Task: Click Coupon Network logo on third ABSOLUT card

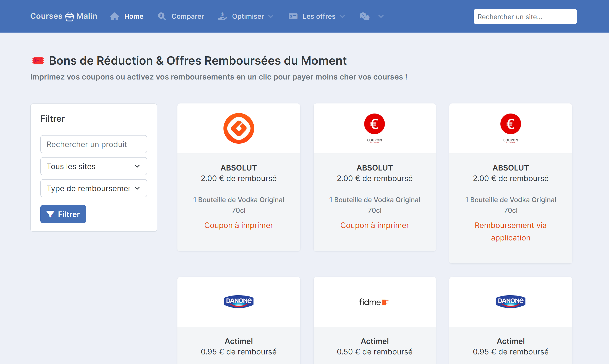Action: coord(510,128)
